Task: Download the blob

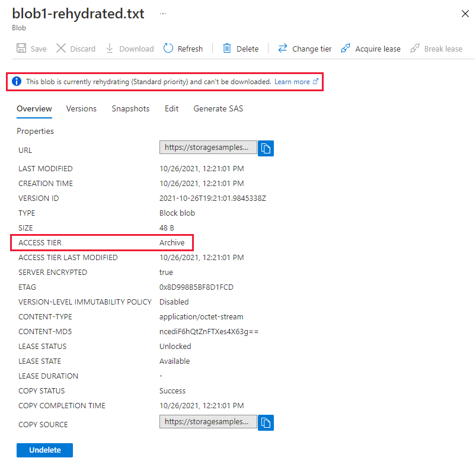Action: 129,48
